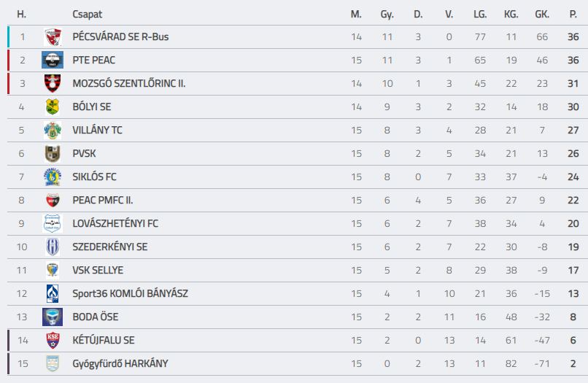Click the GK. goal difference column header
Image resolution: width=588 pixels, height=383 pixels.
click(x=542, y=15)
